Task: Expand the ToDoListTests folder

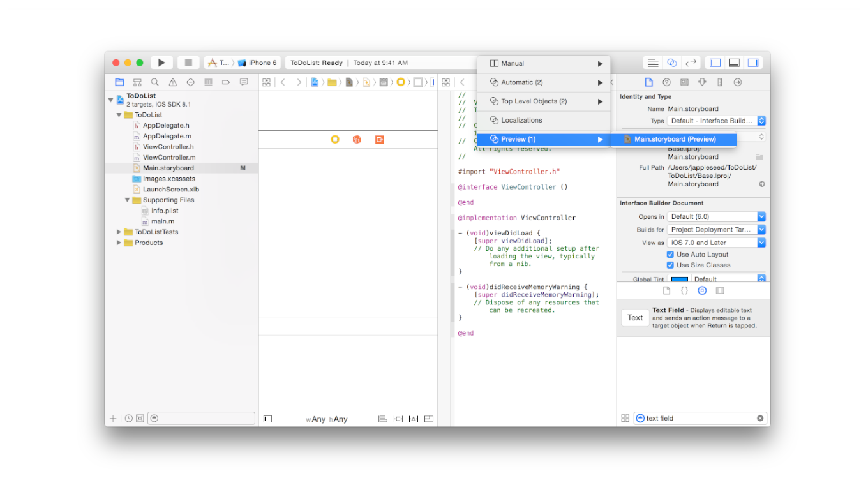Action: (x=119, y=232)
